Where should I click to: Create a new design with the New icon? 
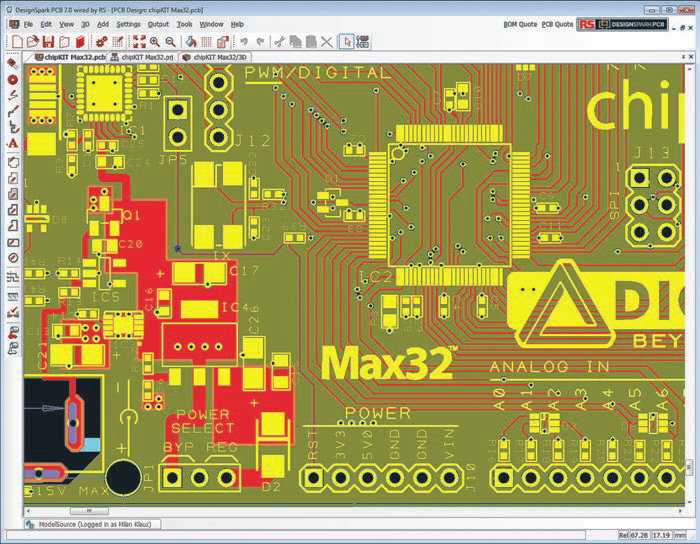tap(17, 42)
